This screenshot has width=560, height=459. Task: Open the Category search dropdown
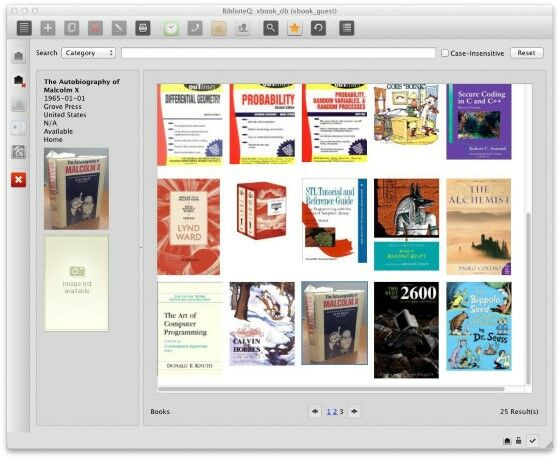click(89, 53)
